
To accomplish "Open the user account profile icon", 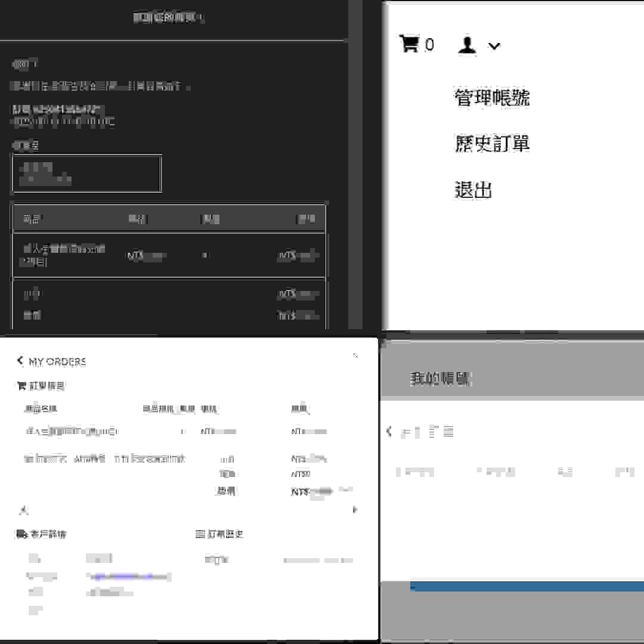I will [467, 44].
